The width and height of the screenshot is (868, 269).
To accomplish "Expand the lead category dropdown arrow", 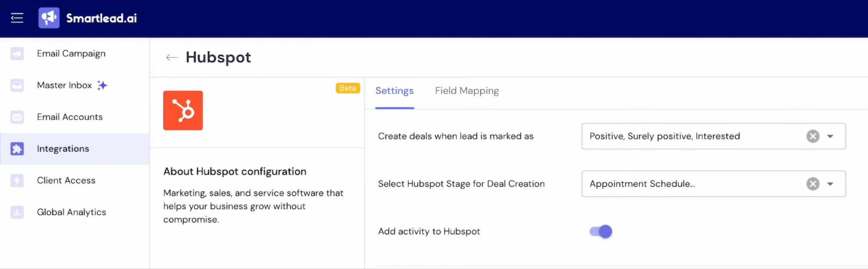I will pos(830,136).
